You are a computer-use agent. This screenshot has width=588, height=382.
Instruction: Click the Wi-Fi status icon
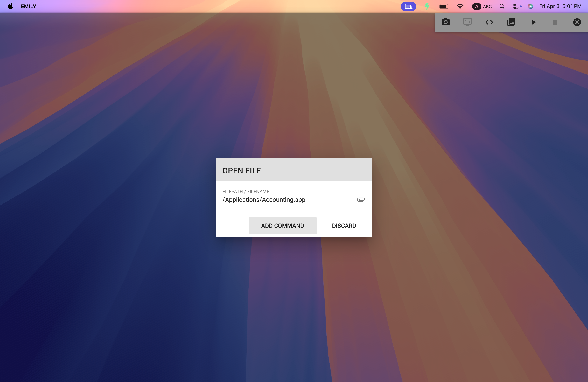point(460,6)
